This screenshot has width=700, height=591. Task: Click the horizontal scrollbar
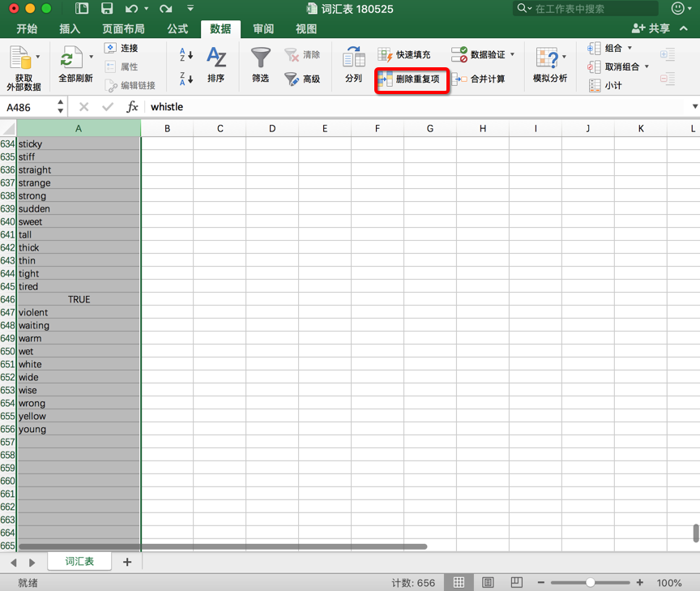[223, 546]
